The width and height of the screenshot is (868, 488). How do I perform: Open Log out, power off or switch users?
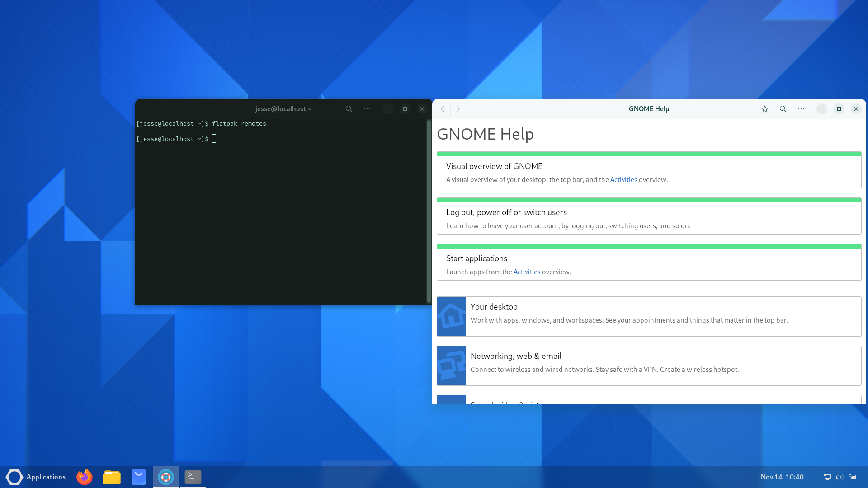[649, 216]
